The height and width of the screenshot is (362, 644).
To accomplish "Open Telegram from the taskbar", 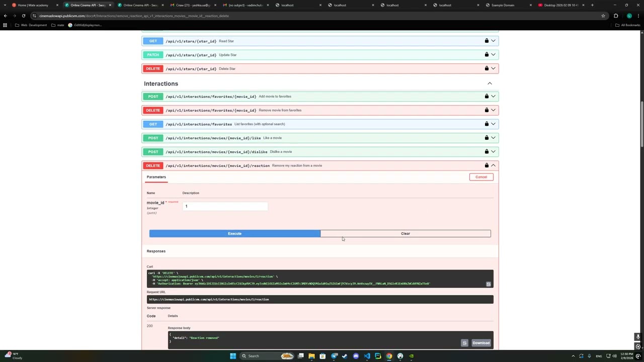I will tap(334, 356).
